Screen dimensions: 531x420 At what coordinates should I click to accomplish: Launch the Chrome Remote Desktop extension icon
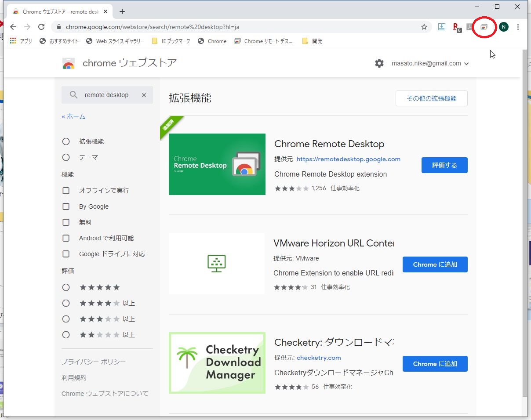coord(484,27)
